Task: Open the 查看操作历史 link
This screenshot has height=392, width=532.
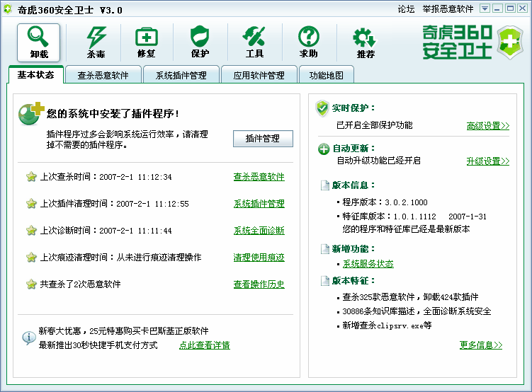Action: click(x=259, y=284)
